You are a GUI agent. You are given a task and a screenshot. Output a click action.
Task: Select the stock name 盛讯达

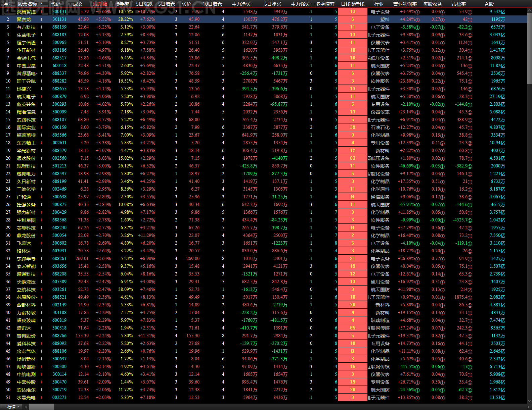pos(24,328)
